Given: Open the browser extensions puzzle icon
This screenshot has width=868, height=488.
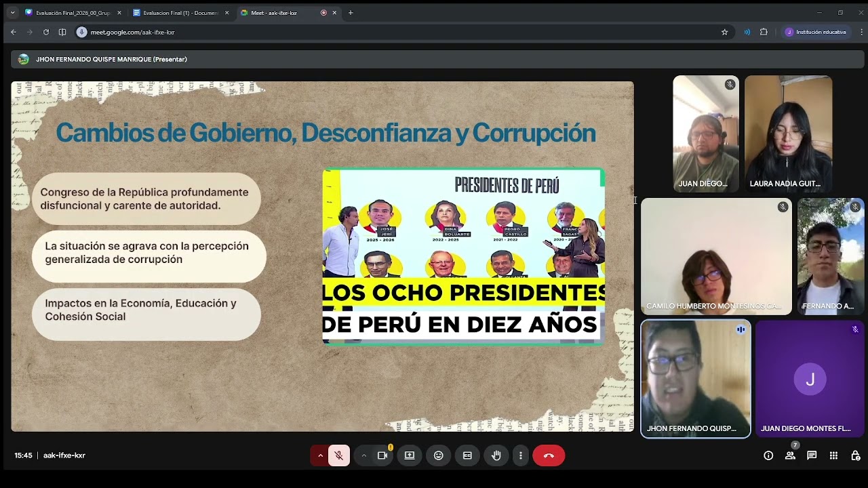Looking at the screenshot, I should [764, 32].
